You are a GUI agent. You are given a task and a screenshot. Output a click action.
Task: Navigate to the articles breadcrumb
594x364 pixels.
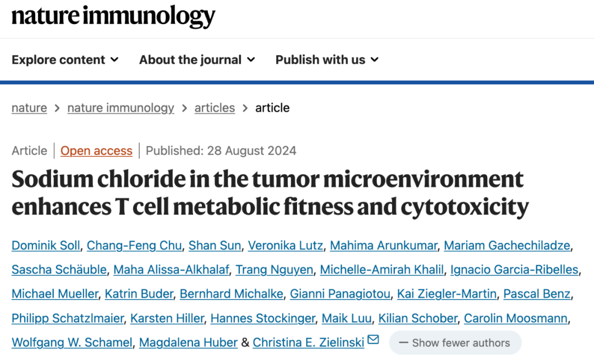point(215,108)
